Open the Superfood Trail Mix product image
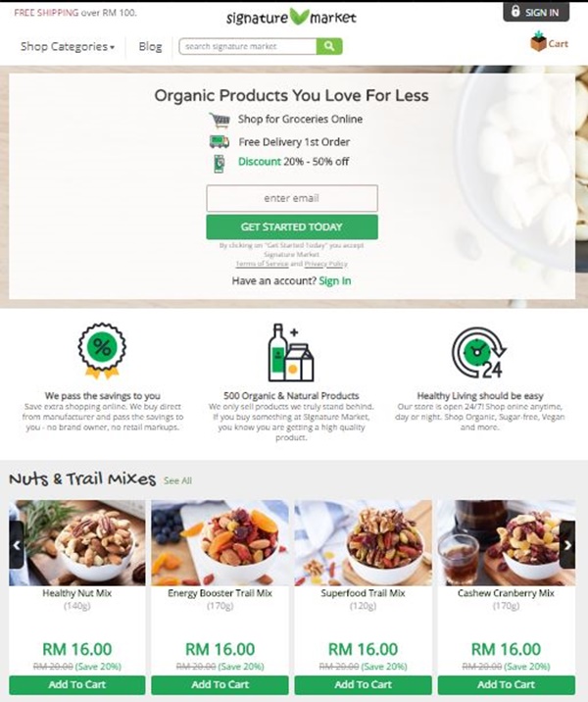Viewport: 588px width, 702px height. pos(363,542)
